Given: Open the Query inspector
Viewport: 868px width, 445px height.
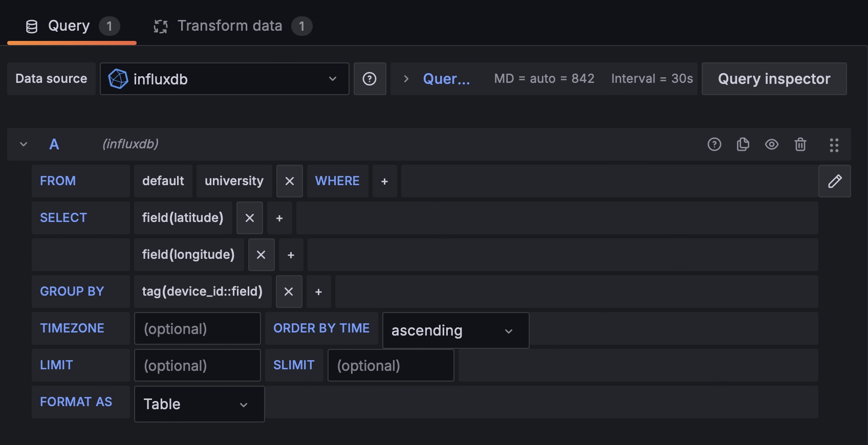Looking at the screenshot, I should tap(774, 79).
